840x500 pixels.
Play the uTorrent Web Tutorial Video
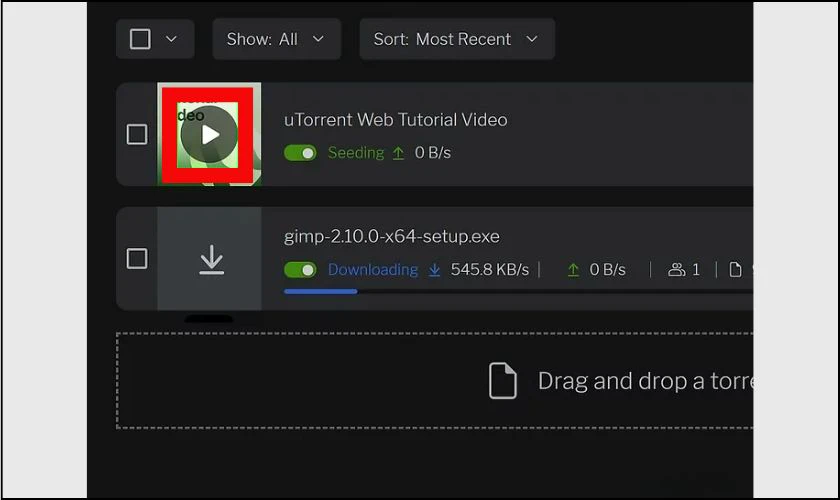tap(209, 135)
